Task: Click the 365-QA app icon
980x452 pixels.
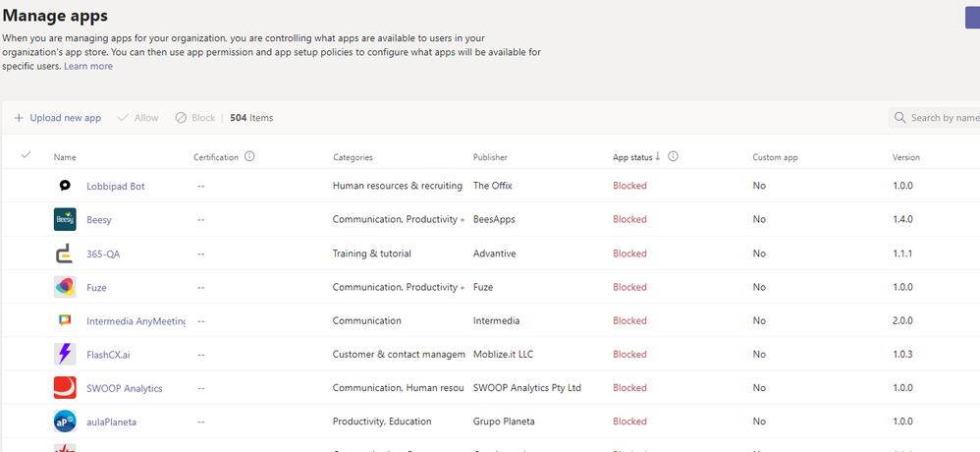Action: pos(65,254)
